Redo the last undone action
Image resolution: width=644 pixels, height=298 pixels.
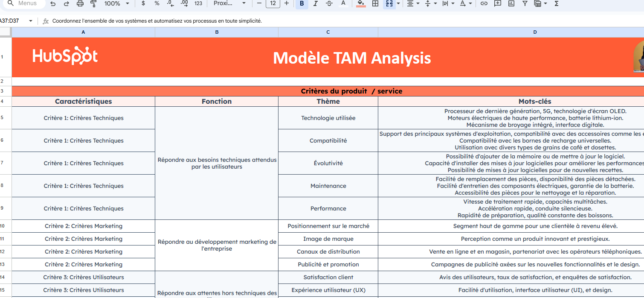coord(67,3)
